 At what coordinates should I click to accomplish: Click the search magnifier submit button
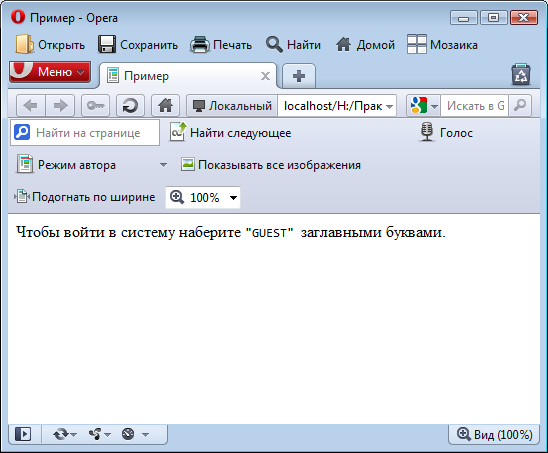click(520, 105)
